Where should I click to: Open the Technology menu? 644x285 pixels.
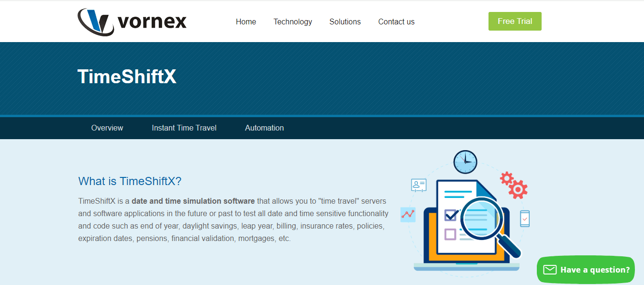point(293,22)
